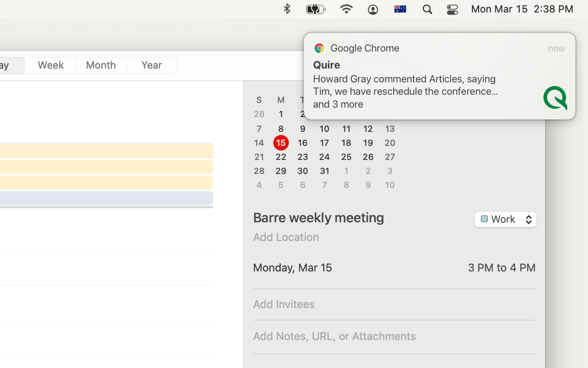Open the Wi-Fi status menu
The image size is (588, 368).
point(346,9)
